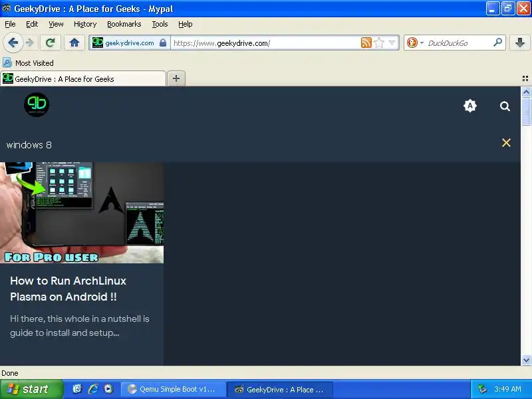Go back with the browser Back arrow

[x=13, y=43]
